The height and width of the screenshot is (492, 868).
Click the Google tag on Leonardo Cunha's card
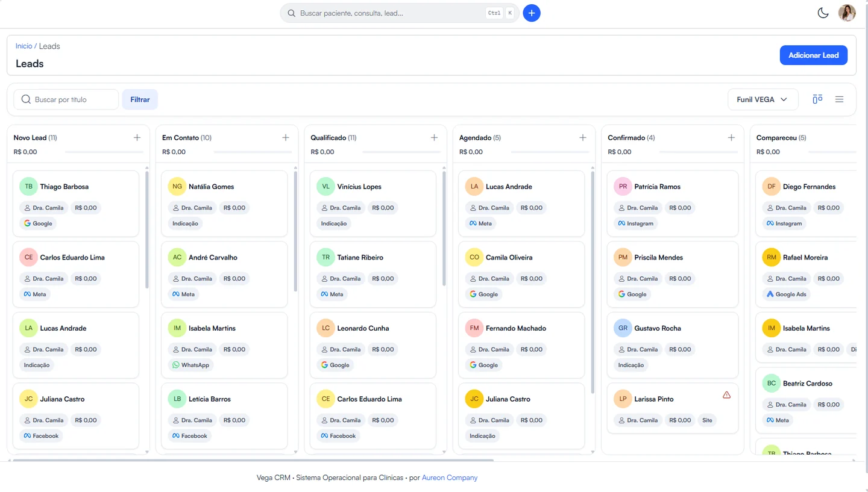point(335,365)
